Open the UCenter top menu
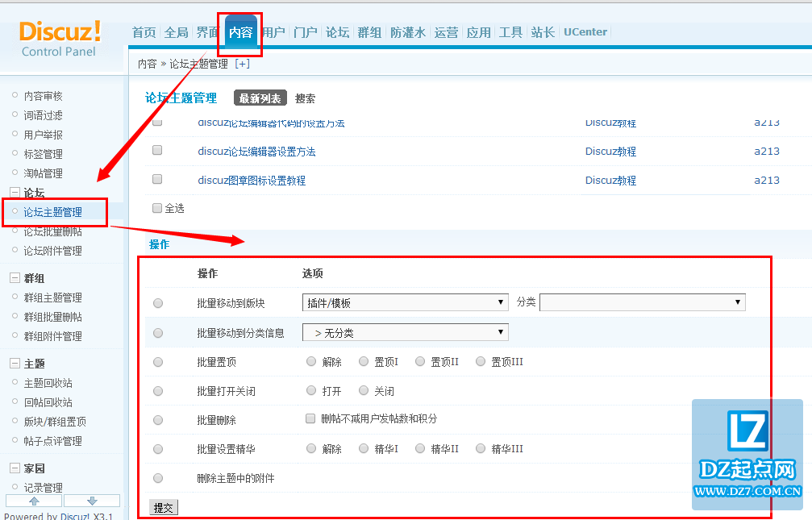This screenshot has width=812, height=520. pyautogui.click(x=585, y=32)
